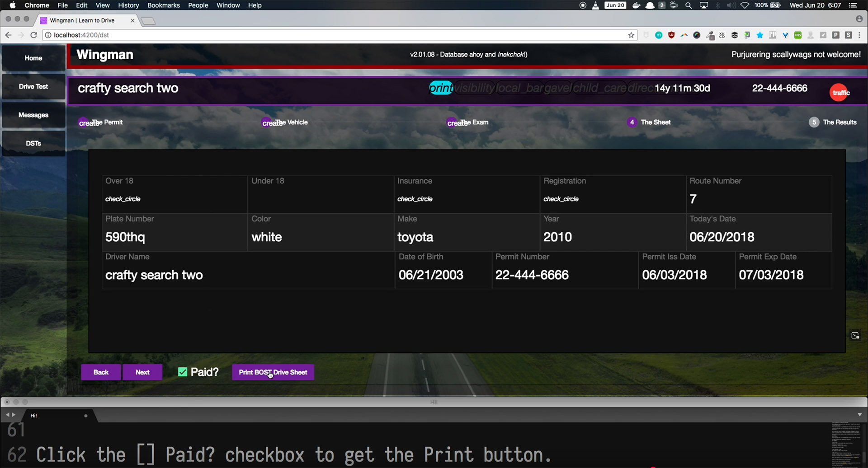The width and height of the screenshot is (868, 468).
Task: Open the DSTs sidebar section
Action: click(33, 143)
